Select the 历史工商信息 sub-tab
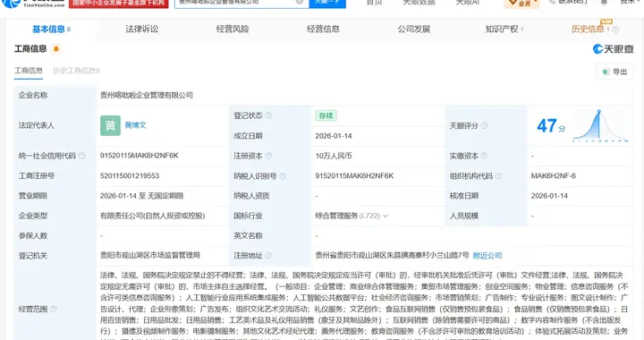 (x=76, y=70)
